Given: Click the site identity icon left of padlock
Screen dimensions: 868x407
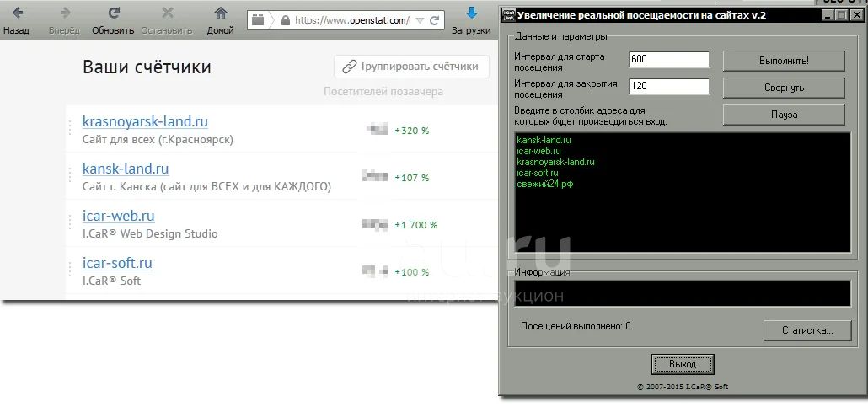Looking at the screenshot, I should (x=258, y=20).
